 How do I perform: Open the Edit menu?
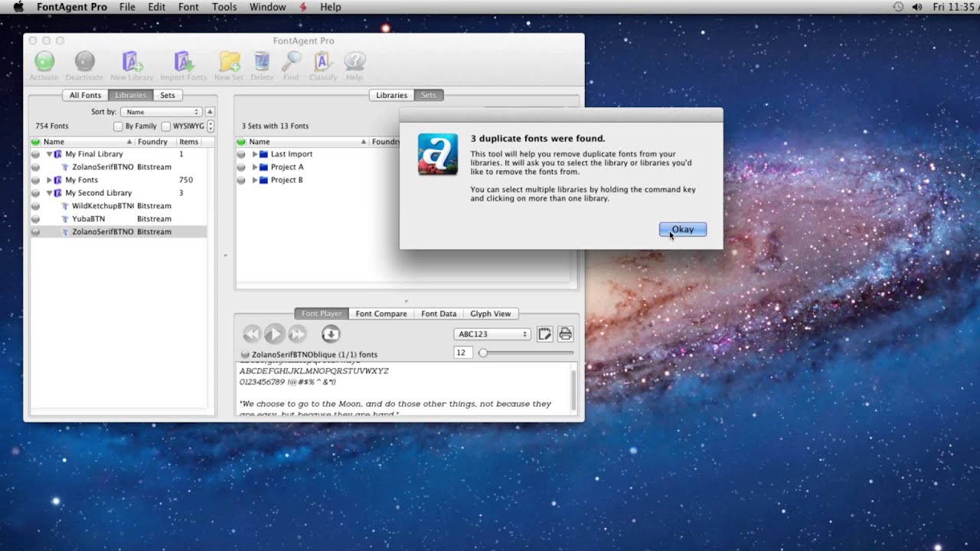tap(157, 7)
